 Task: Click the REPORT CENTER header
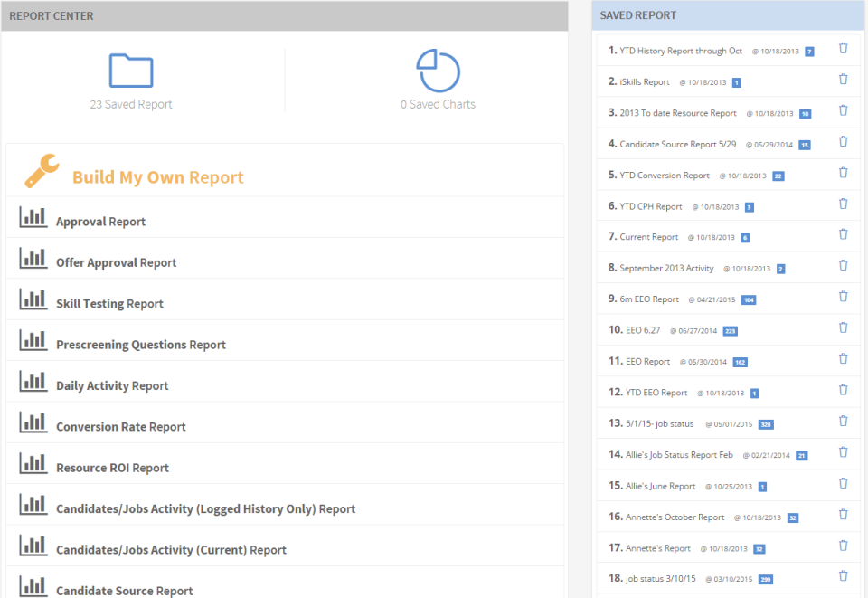52,15
